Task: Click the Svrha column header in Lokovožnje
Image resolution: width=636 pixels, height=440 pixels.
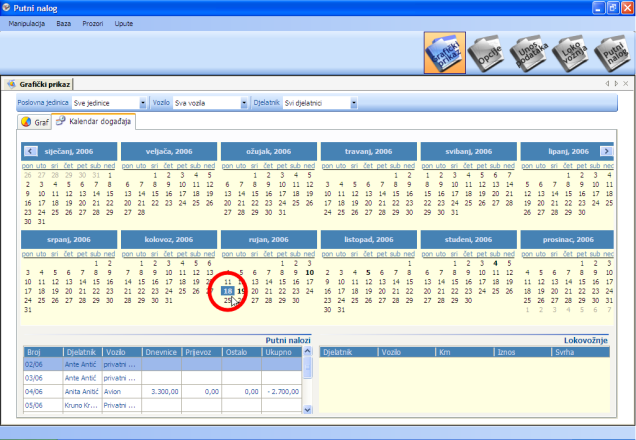Action: (581, 352)
